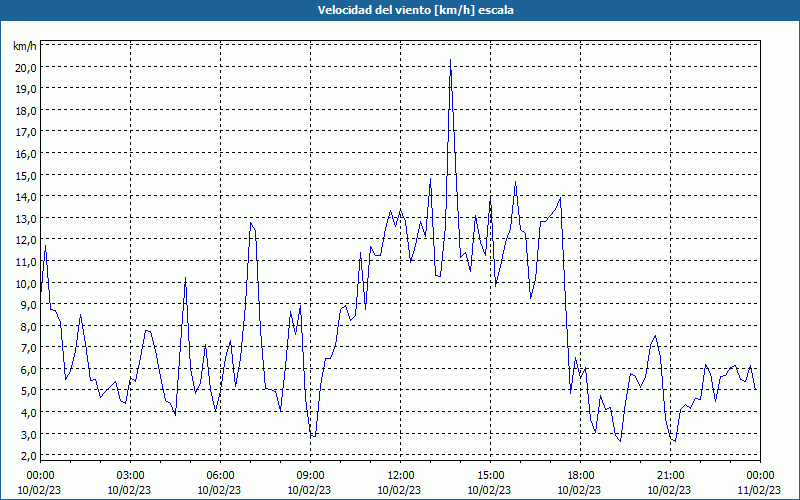Click the 7,0 y-axis value

(28, 348)
